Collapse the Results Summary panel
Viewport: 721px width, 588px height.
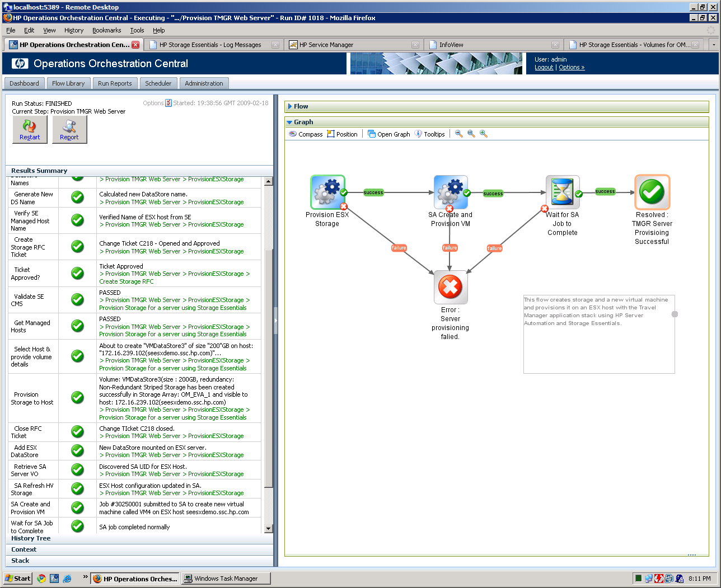[x=140, y=171]
